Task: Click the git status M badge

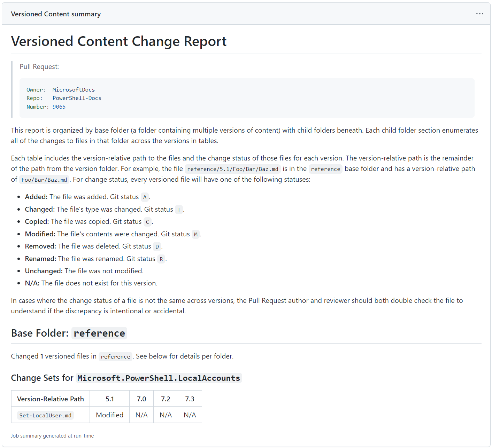Action: (x=195, y=234)
